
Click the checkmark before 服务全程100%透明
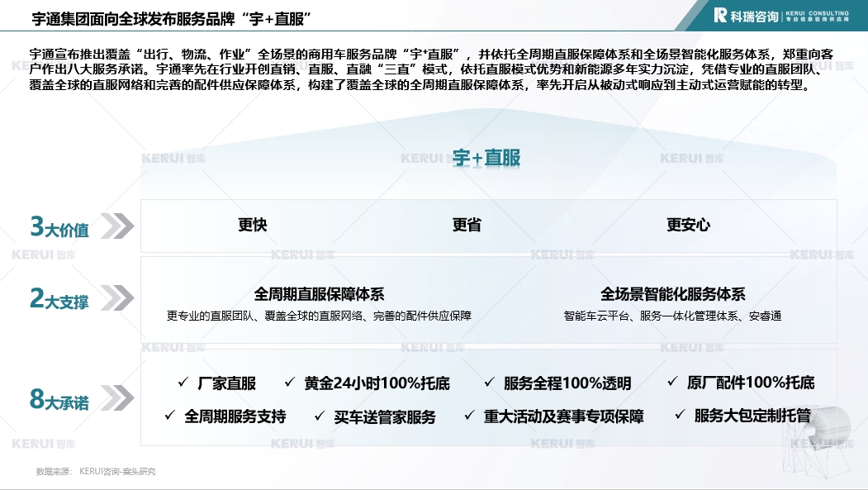(489, 382)
